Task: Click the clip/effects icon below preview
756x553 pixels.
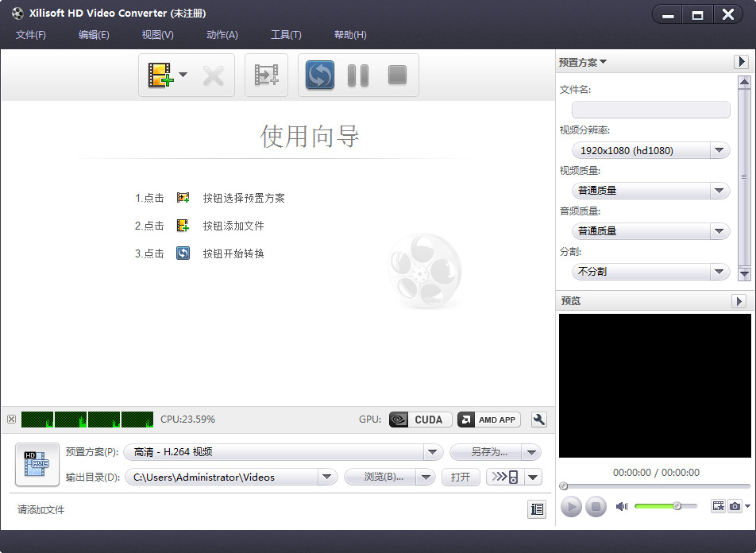Action: click(718, 505)
